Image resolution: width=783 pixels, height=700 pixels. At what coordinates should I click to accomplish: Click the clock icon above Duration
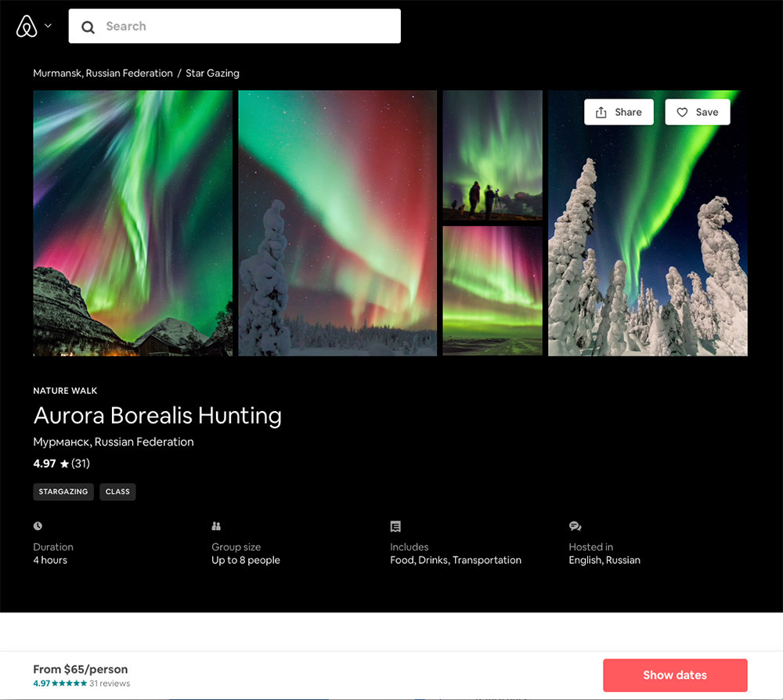point(38,525)
